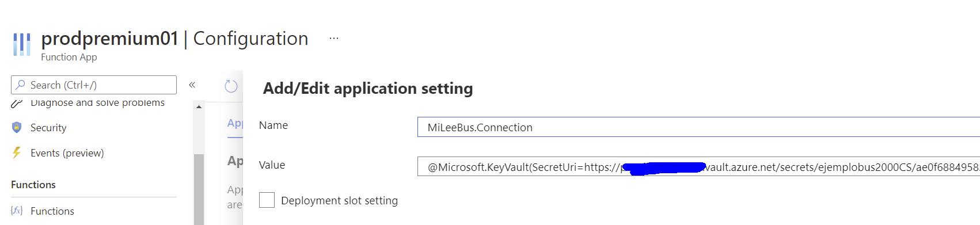Open Diagnose and solve problems

tap(97, 103)
